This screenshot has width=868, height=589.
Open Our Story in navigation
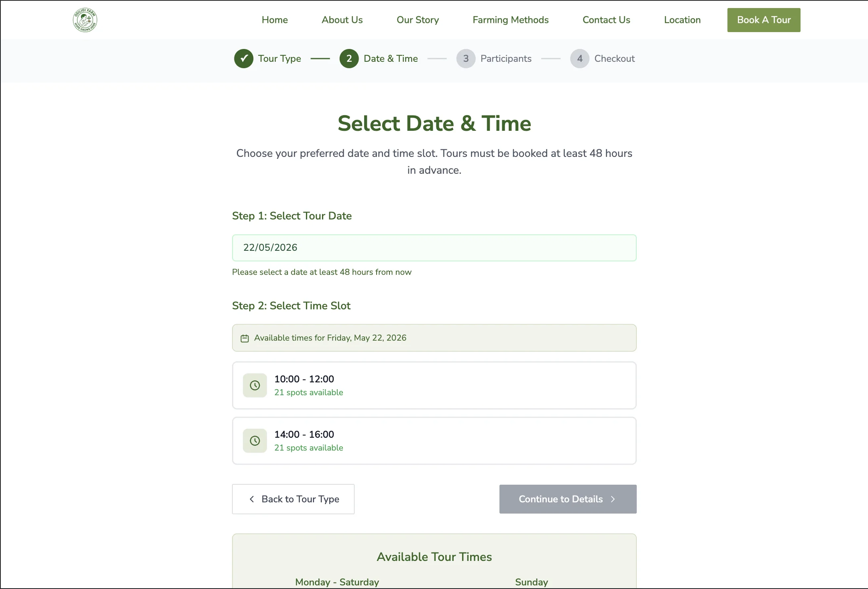pyautogui.click(x=418, y=20)
